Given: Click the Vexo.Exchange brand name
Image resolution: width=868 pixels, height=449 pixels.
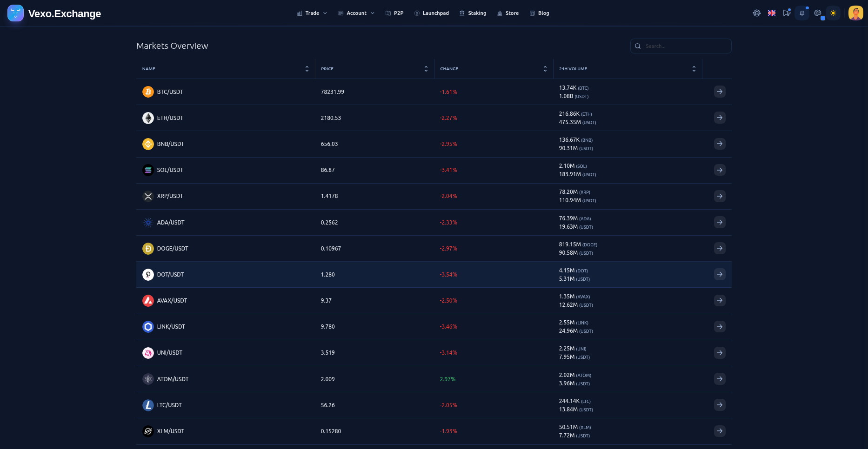Looking at the screenshot, I should [65, 13].
